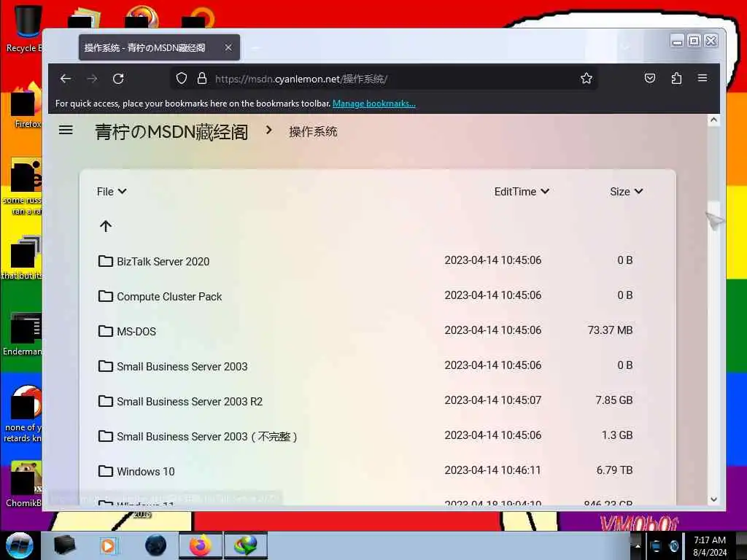The width and height of the screenshot is (747, 560).
Task: Click folder icon next to MS-DOS
Action: tap(105, 331)
